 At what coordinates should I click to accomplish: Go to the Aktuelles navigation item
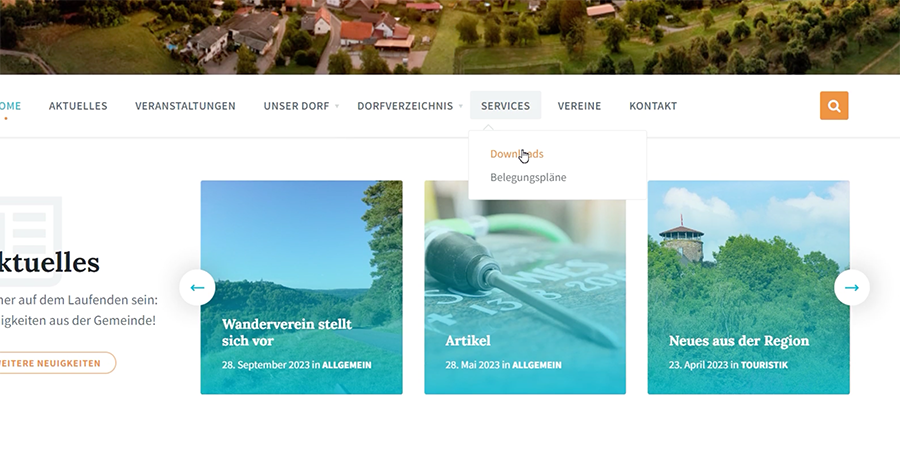(x=78, y=106)
